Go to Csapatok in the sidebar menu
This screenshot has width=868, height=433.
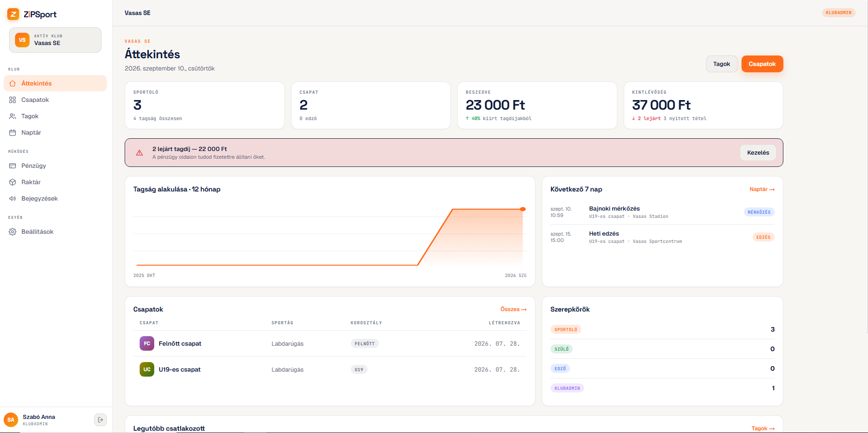55,100
